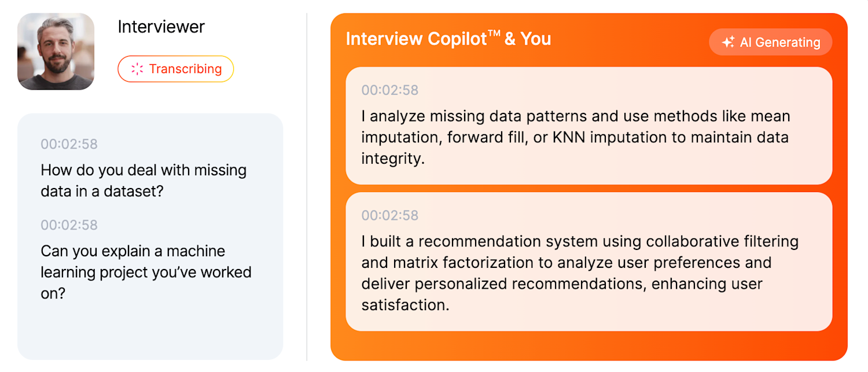
Task: Click the Transcribing spinner icon
Action: coord(137,69)
